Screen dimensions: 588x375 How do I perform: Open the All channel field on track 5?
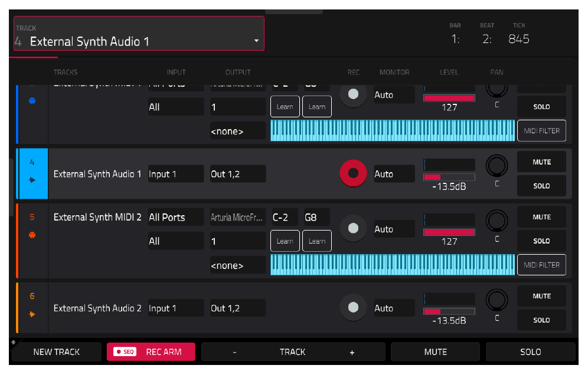[x=176, y=241]
